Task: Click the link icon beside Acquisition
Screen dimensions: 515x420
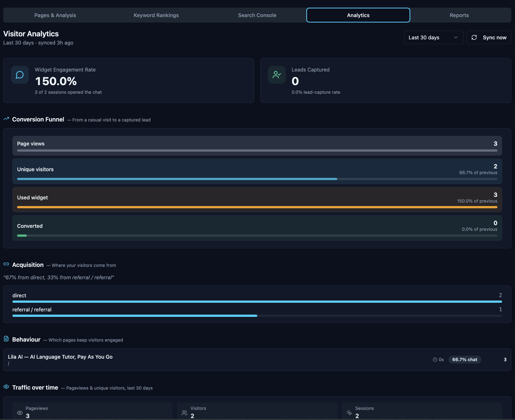Action: point(6,264)
